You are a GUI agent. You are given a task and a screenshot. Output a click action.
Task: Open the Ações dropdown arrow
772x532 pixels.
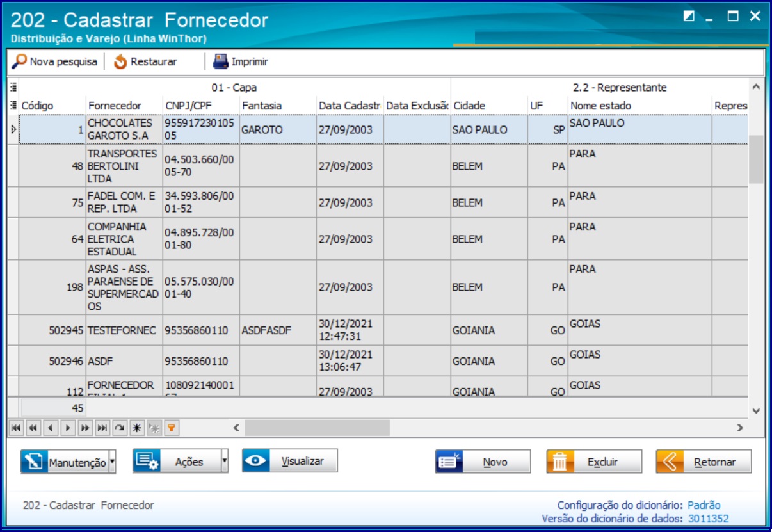pyautogui.click(x=225, y=460)
